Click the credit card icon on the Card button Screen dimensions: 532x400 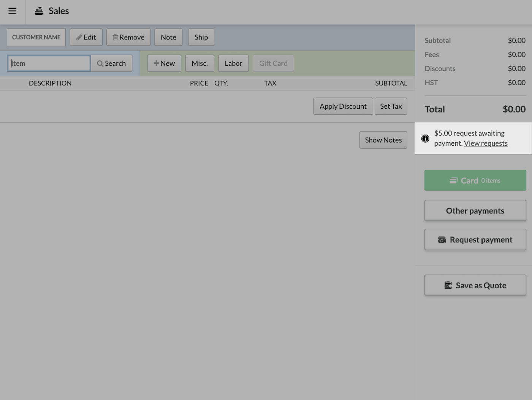tap(454, 180)
